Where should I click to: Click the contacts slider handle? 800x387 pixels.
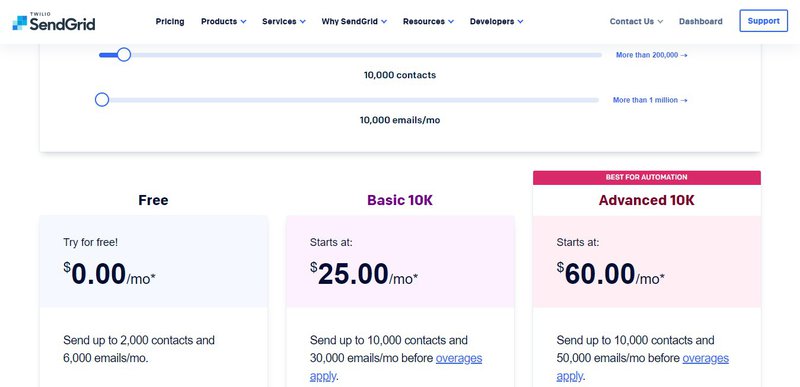123,55
